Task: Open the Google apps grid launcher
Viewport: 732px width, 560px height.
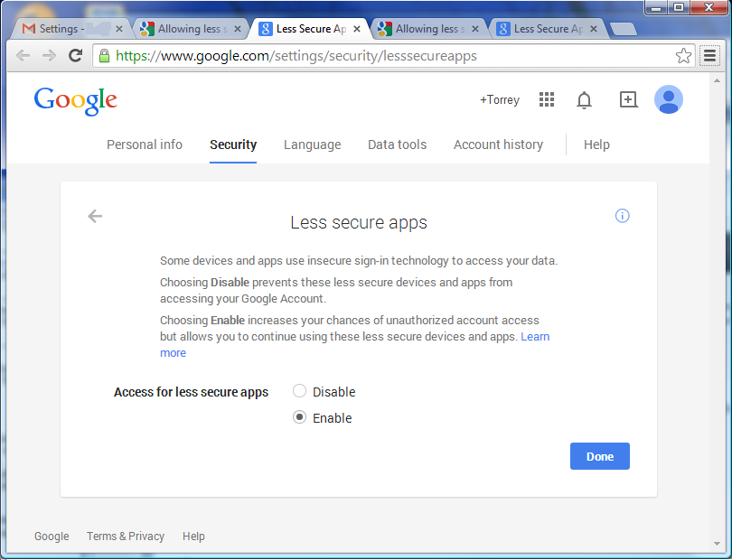Action: coord(547,99)
